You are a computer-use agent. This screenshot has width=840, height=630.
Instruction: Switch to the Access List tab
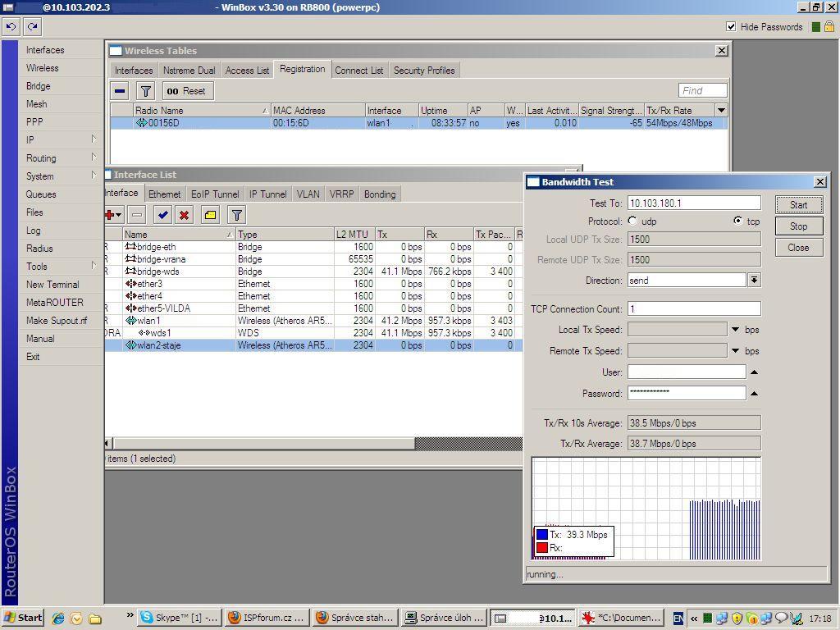[x=247, y=71]
